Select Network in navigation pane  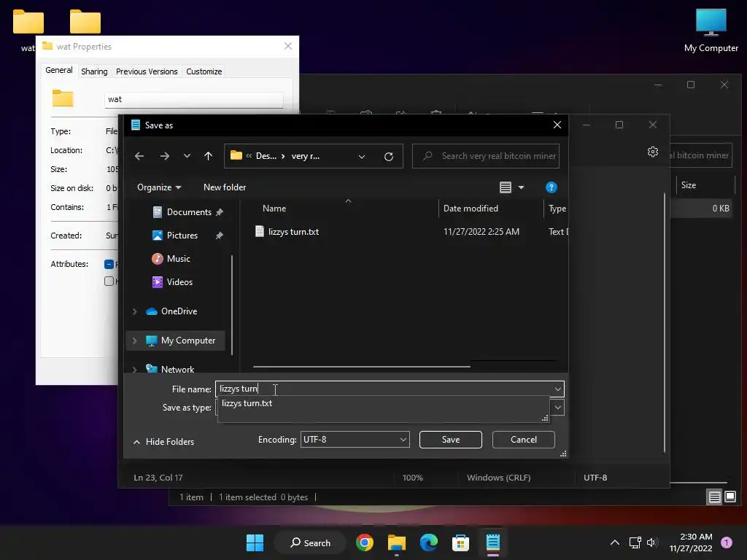(x=177, y=369)
